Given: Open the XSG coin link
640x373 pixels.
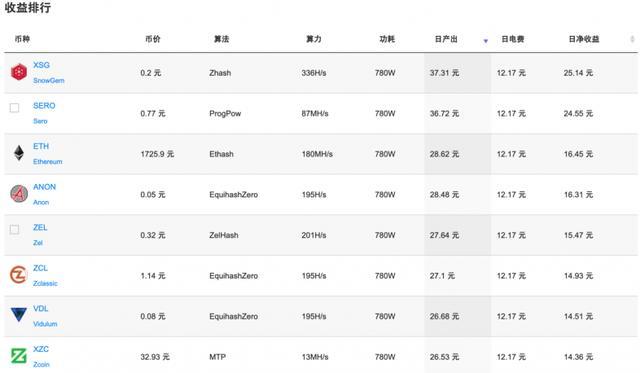Looking at the screenshot, I should [x=41, y=65].
